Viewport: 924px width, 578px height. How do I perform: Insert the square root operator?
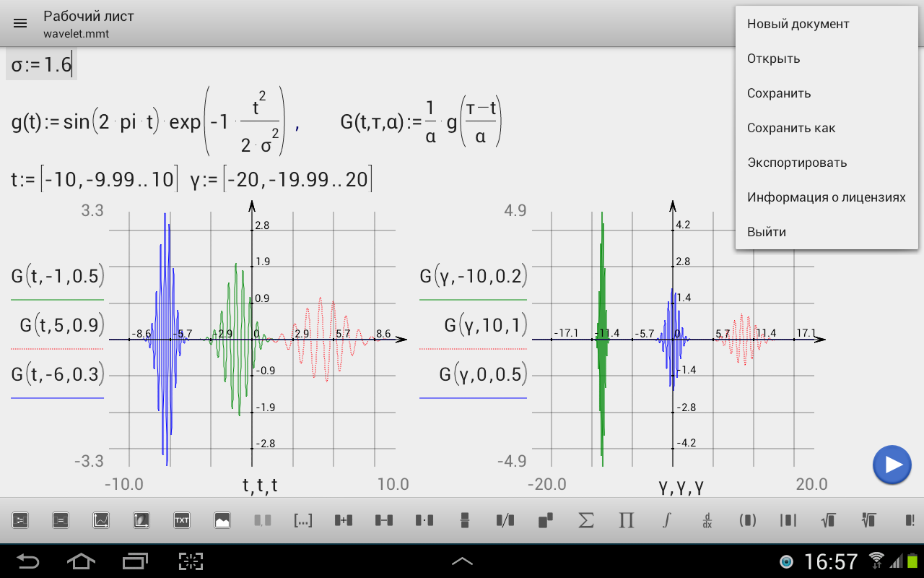829,519
